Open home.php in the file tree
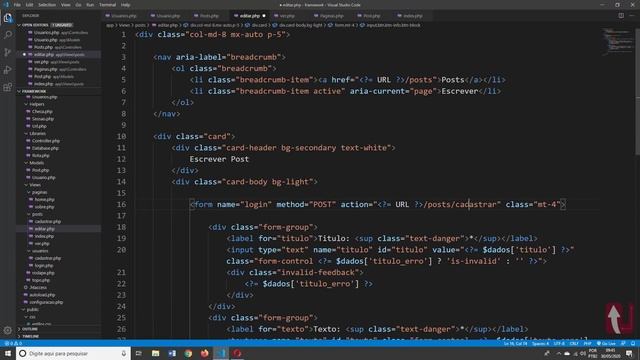The width and height of the screenshot is (640, 360). click(x=44, y=200)
